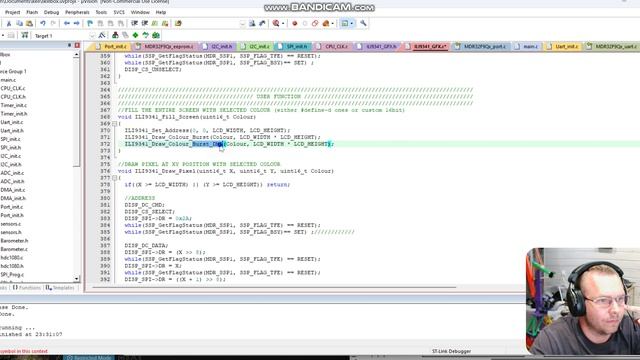Kill all breakpoints icon
This screenshot has width=640, height=360.
pos(326,24)
